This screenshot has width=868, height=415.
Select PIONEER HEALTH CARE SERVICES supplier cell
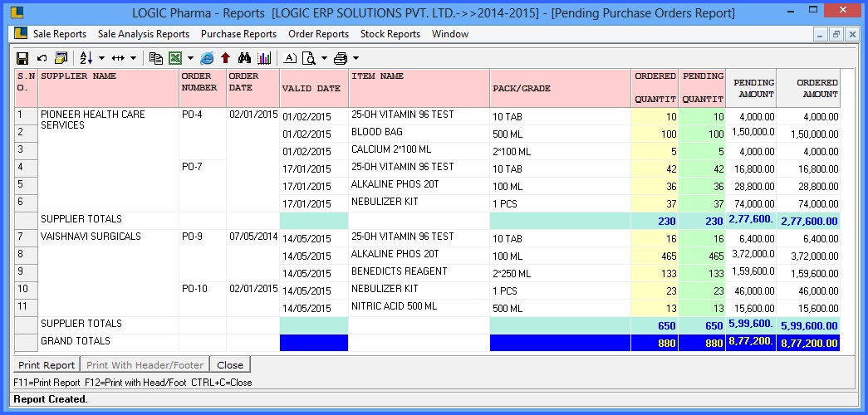[x=109, y=160]
